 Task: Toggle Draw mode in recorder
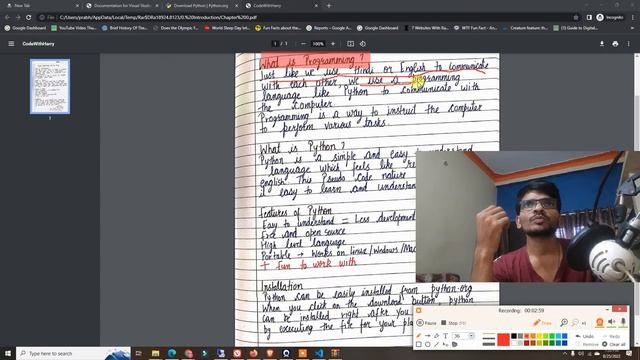point(542,323)
